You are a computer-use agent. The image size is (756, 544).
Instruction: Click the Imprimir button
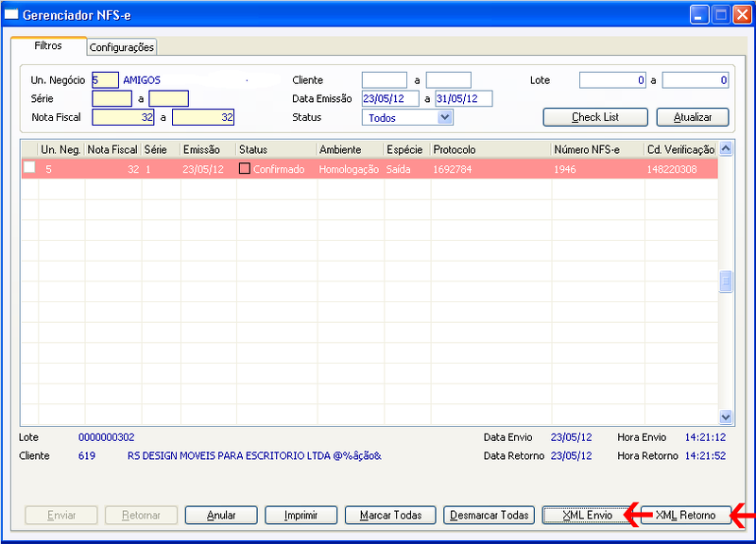pos(301,515)
